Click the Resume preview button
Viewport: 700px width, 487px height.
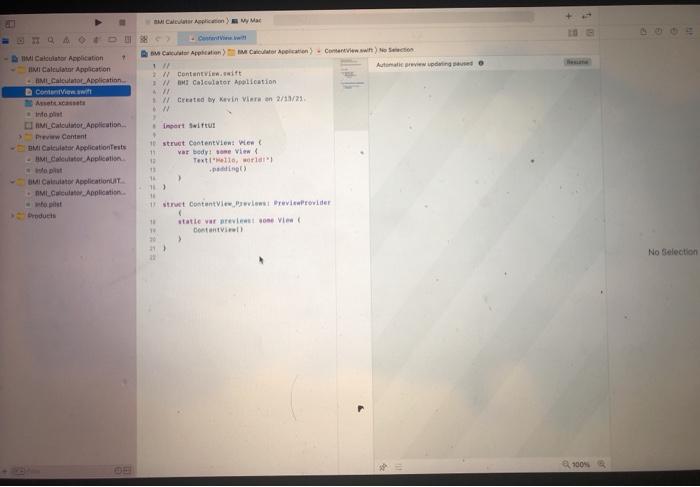coord(577,62)
